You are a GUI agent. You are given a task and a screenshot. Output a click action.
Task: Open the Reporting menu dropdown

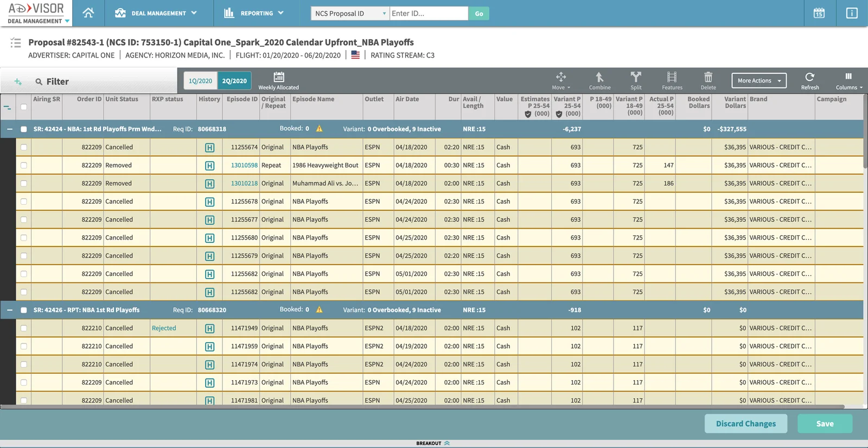[254, 13]
